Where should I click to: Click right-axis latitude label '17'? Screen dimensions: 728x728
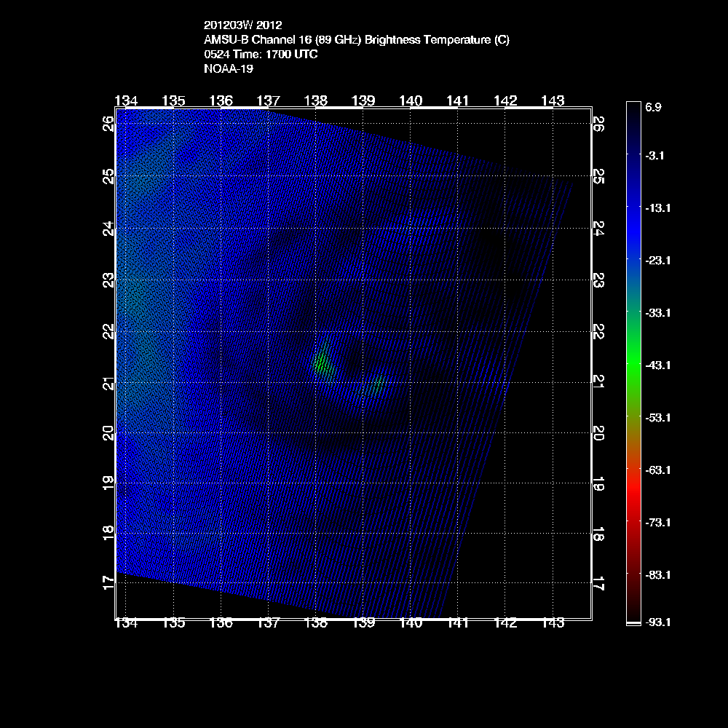tap(599, 583)
